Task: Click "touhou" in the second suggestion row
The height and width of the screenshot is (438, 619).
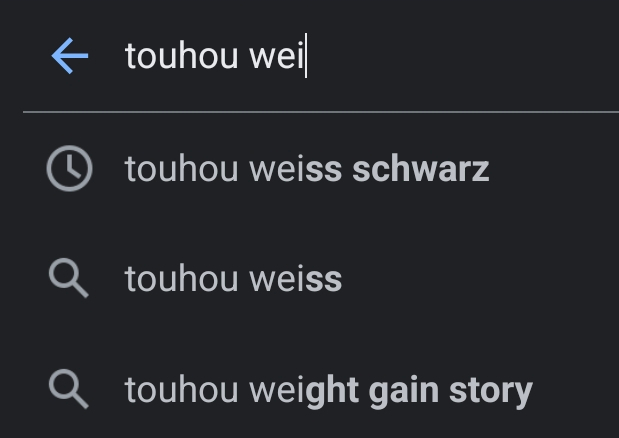Action: coord(181,280)
